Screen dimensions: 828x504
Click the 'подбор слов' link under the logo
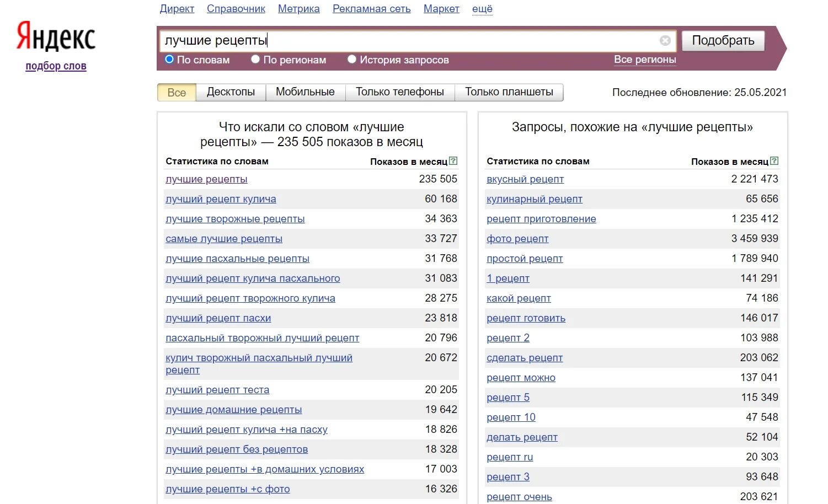click(x=56, y=66)
